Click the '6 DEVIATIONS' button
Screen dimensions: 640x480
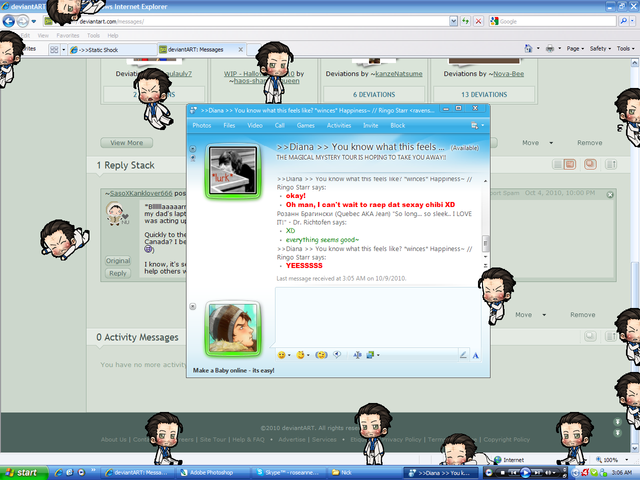(374, 95)
